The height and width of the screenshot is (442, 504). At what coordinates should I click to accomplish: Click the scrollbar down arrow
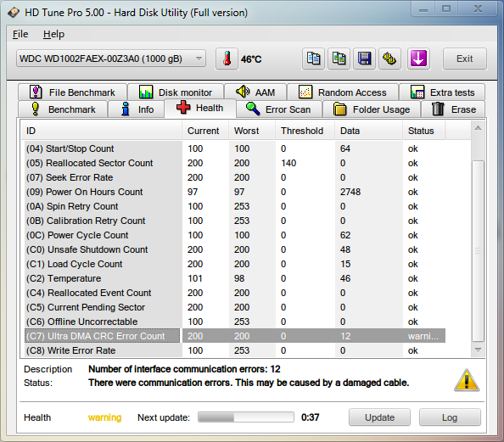click(x=478, y=350)
